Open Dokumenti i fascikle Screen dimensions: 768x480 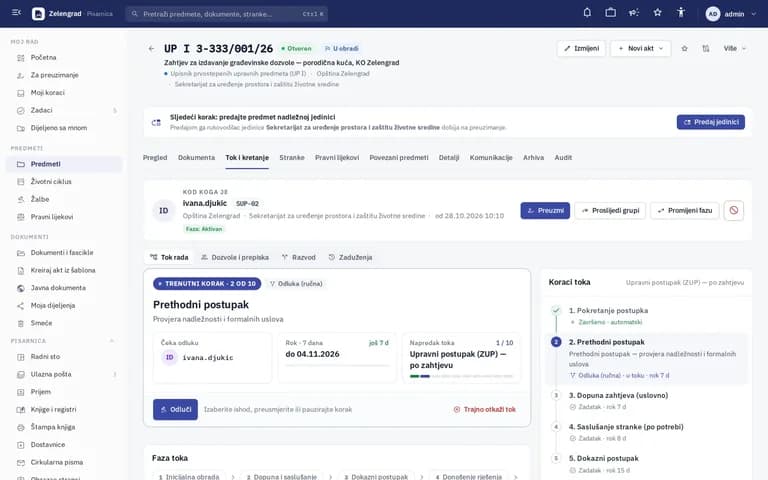pos(64,253)
